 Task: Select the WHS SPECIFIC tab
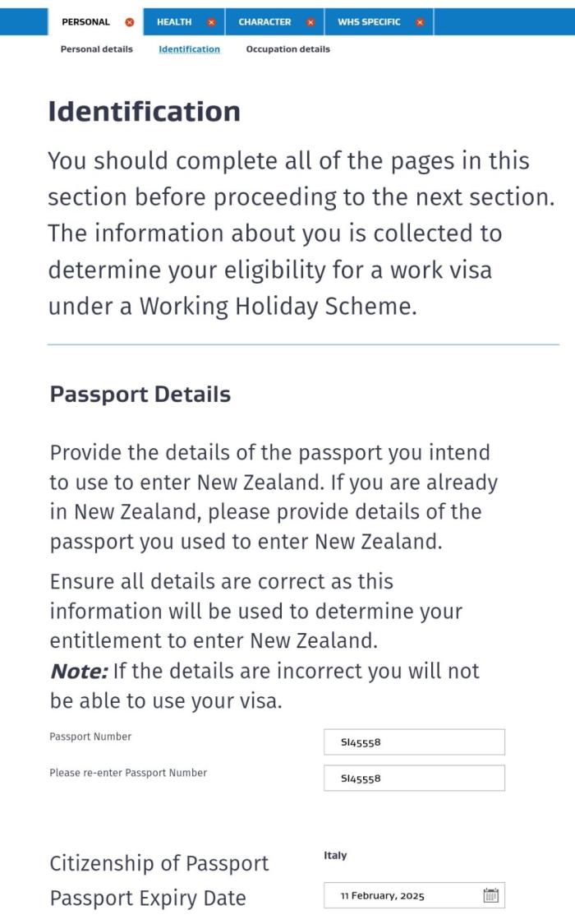(x=369, y=22)
